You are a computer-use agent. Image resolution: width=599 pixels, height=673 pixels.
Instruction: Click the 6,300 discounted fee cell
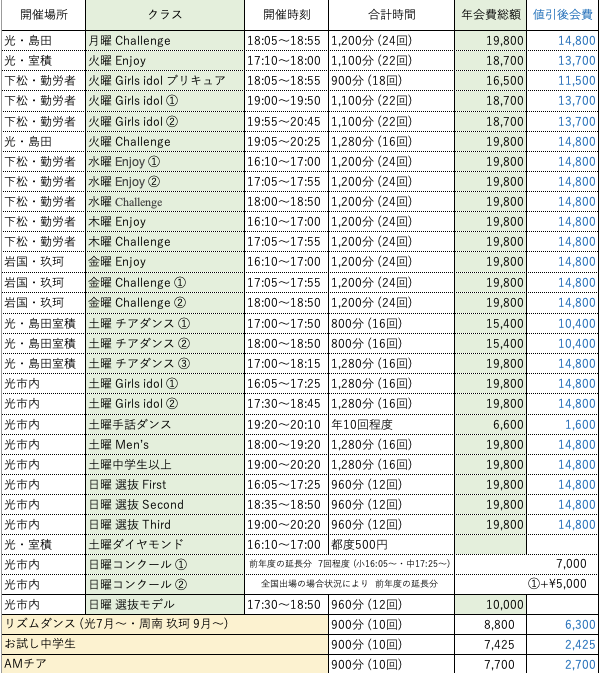(563, 624)
